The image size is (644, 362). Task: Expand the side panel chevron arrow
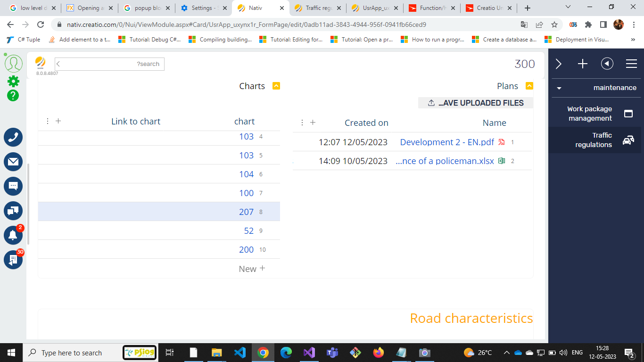[559, 64]
